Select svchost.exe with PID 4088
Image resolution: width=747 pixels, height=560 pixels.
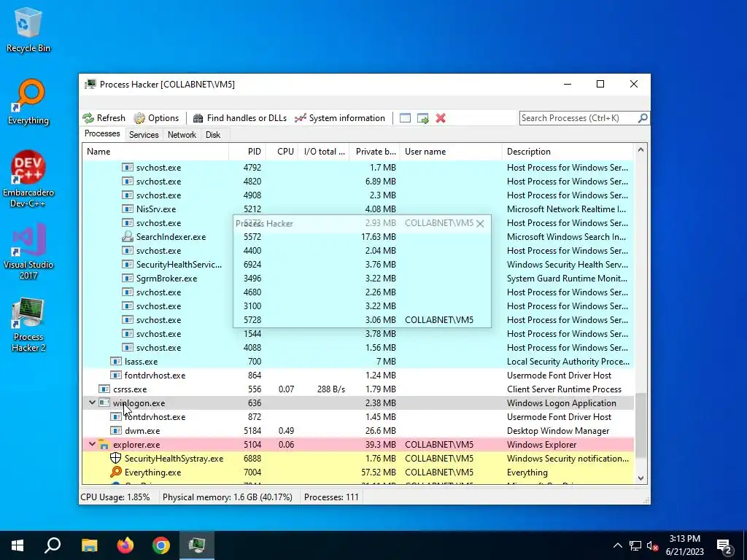tap(357, 348)
